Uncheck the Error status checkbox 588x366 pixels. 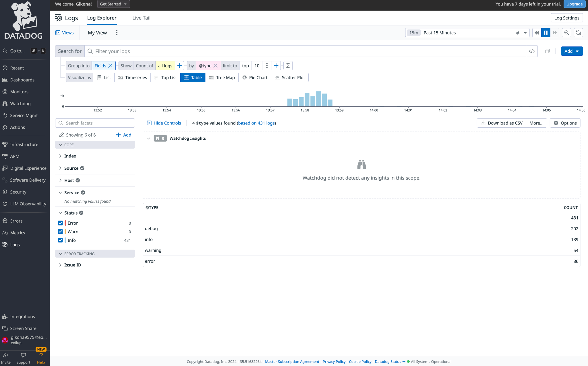[60, 223]
